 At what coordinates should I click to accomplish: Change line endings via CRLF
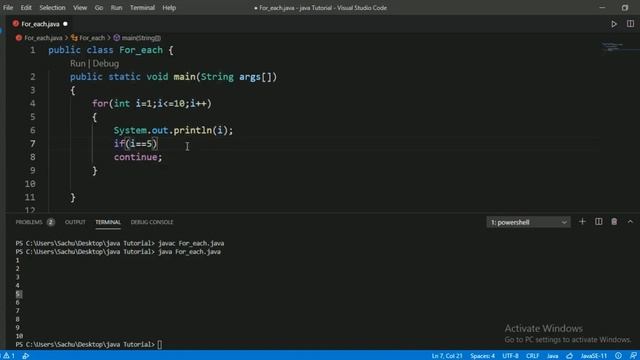tap(533, 356)
